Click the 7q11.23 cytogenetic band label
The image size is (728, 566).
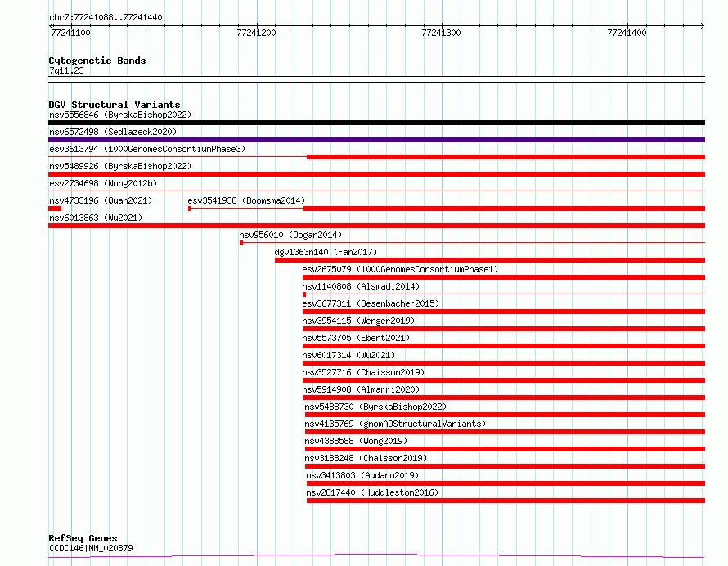[66, 71]
